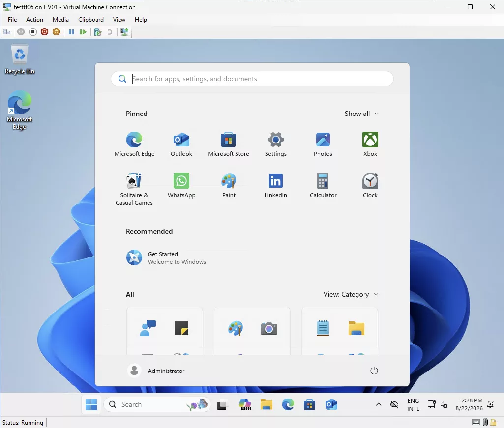Image resolution: width=504 pixels, height=428 pixels.
Task: Open Microsoft Store from the taskbar
Action: pyautogui.click(x=309, y=404)
